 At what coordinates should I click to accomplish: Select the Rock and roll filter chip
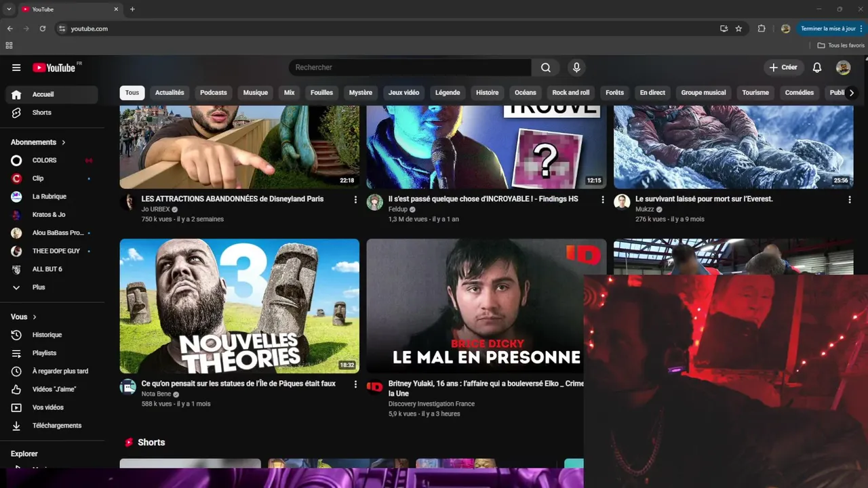tap(571, 93)
